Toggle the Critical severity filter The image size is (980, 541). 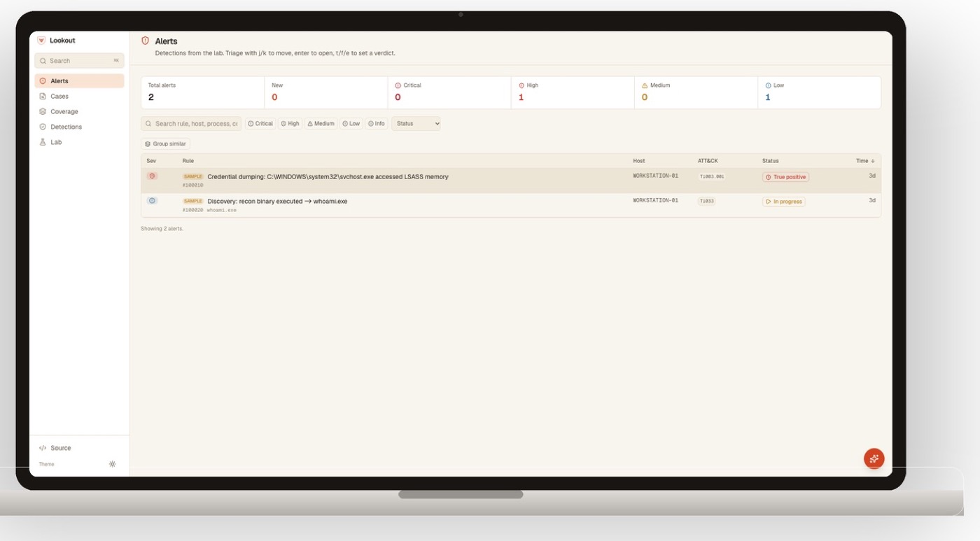(260, 123)
